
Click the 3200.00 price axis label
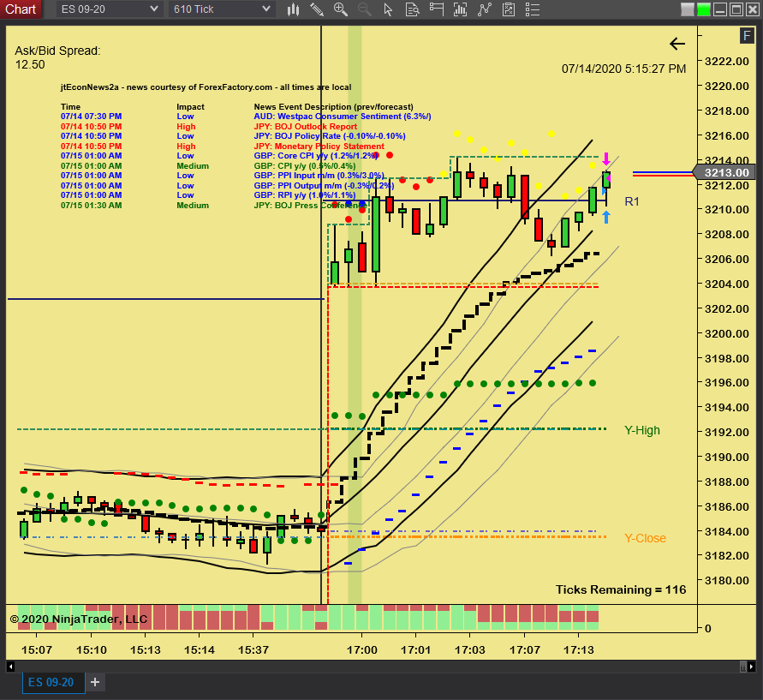(x=727, y=333)
